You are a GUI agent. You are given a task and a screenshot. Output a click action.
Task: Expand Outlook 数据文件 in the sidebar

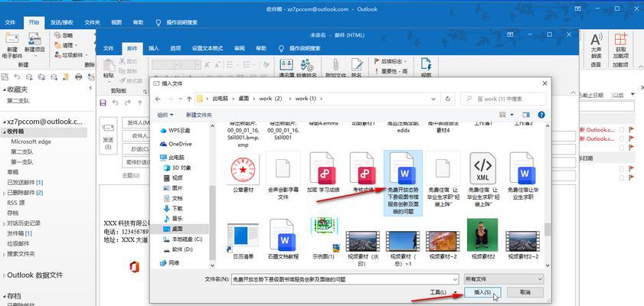pyautogui.click(x=4, y=275)
